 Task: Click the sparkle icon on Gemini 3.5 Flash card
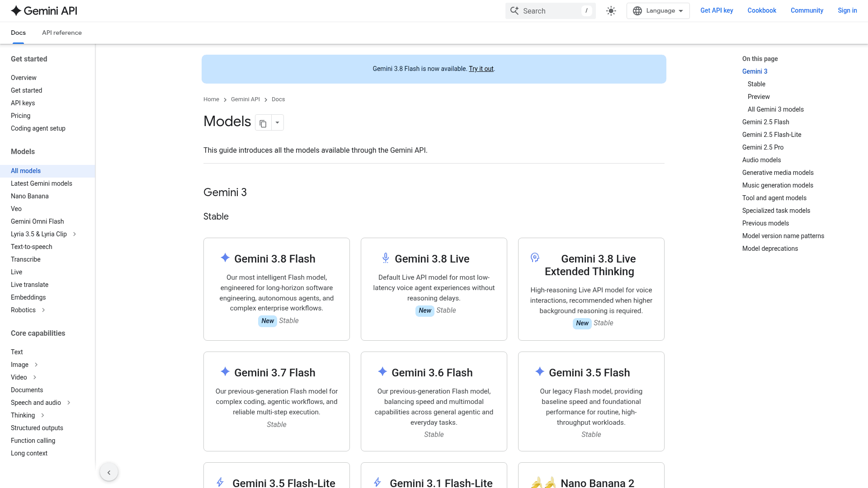click(540, 371)
